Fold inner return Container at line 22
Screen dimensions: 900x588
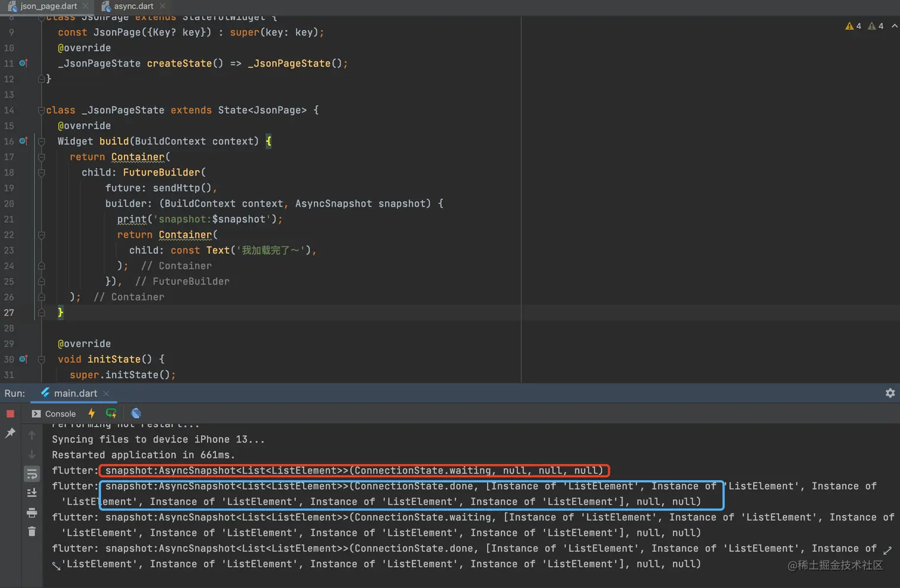coord(41,235)
